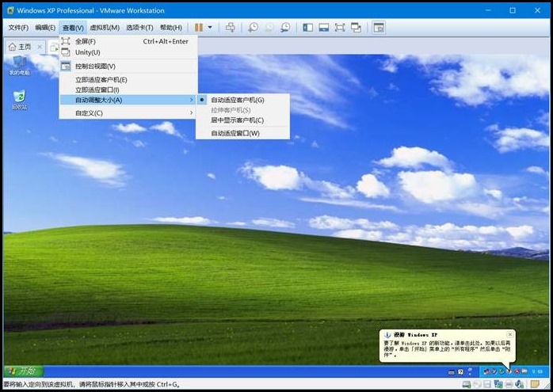Open the 虚拟机(M) menu
This screenshot has width=553, height=392.
click(x=105, y=28)
